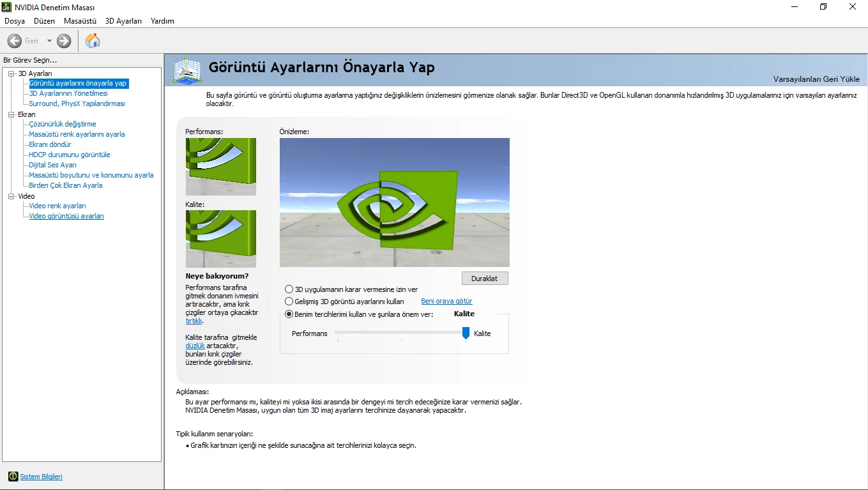Collapse the 3D Ayarları tree node
868x490 pixels.
click(11, 73)
